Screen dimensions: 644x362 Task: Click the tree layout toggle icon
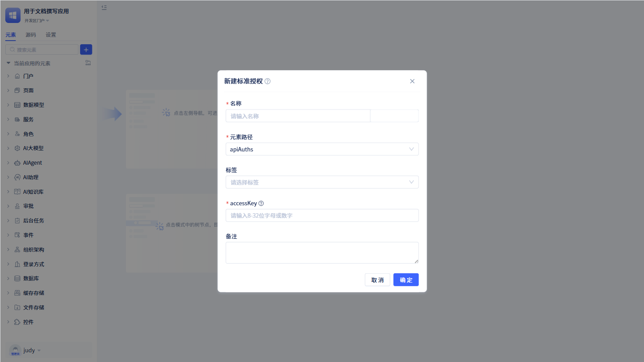tap(88, 63)
